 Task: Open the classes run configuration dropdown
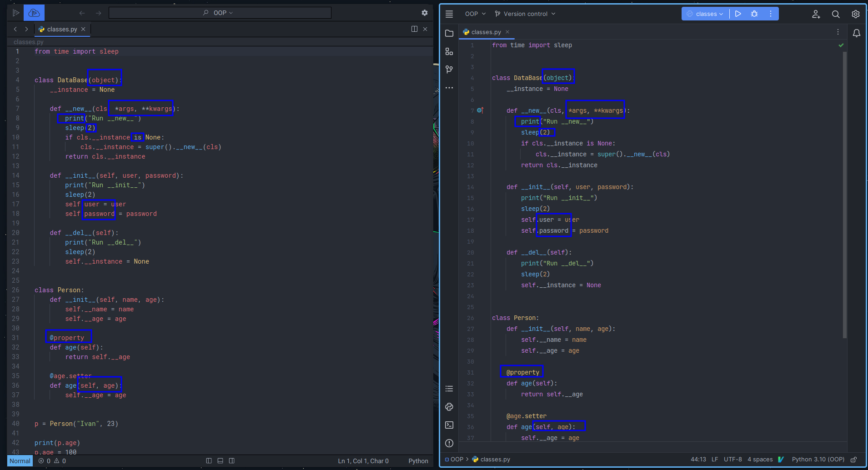click(x=705, y=14)
